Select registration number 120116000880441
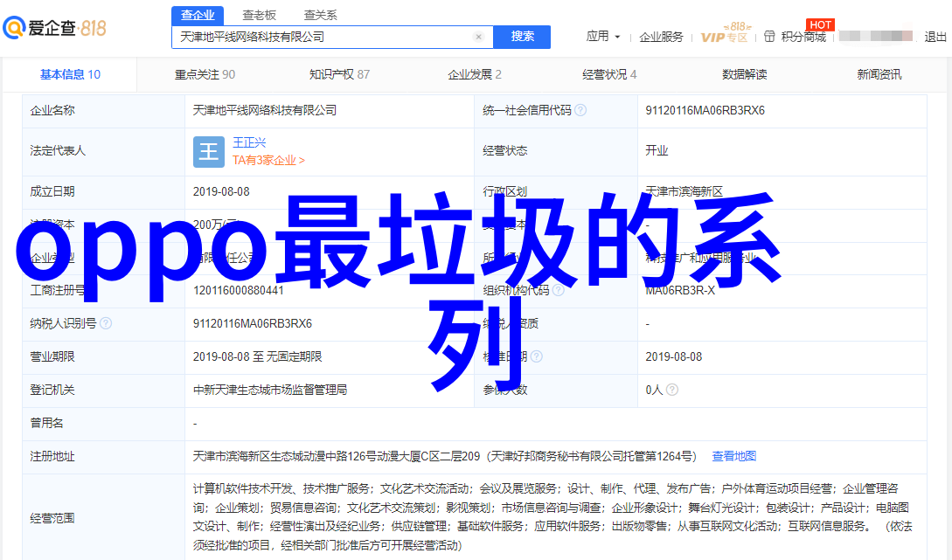The height and width of the screenshot is (560, 952). click(239, 291)
